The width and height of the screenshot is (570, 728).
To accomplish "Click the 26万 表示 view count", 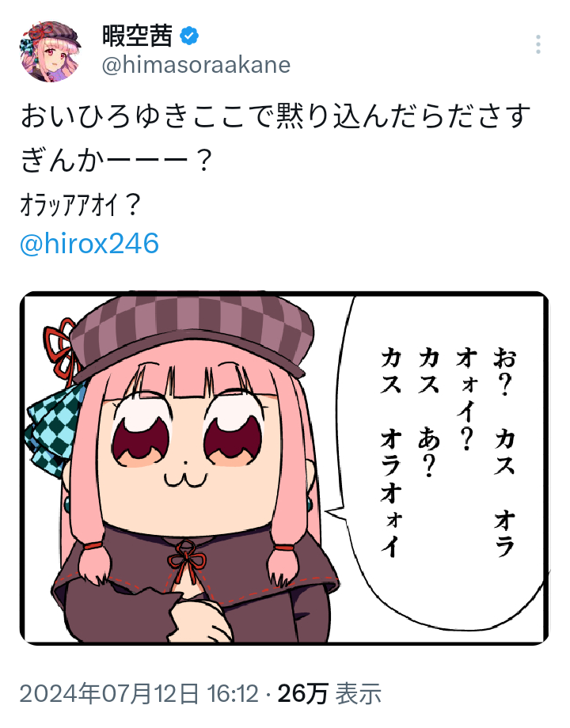I will [329, 694].
